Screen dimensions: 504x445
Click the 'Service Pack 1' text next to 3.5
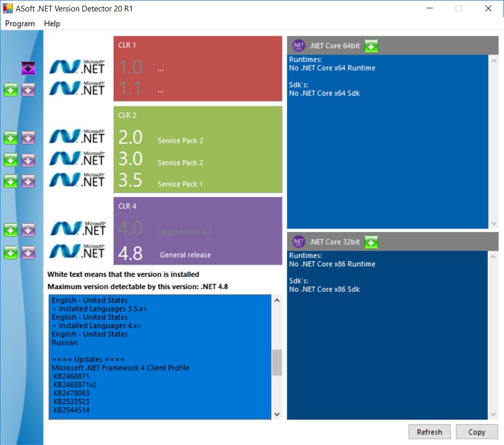coord(180,184)
